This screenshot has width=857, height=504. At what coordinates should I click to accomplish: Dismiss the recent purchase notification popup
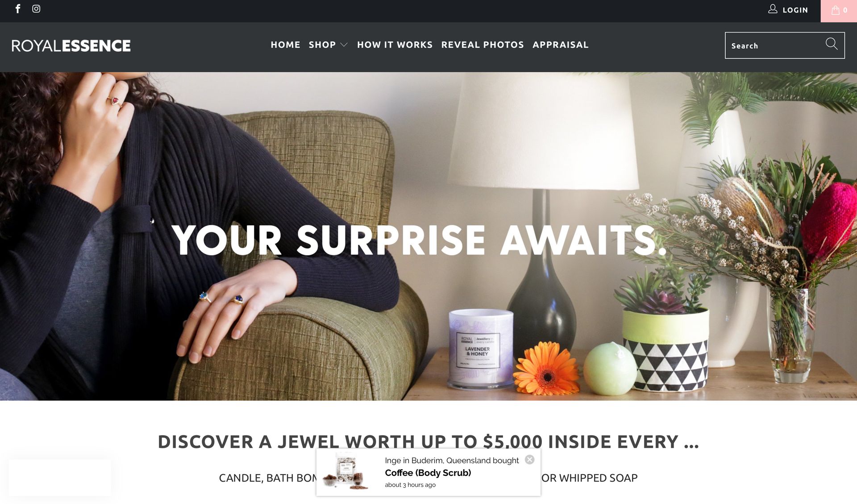pos(529,460)
